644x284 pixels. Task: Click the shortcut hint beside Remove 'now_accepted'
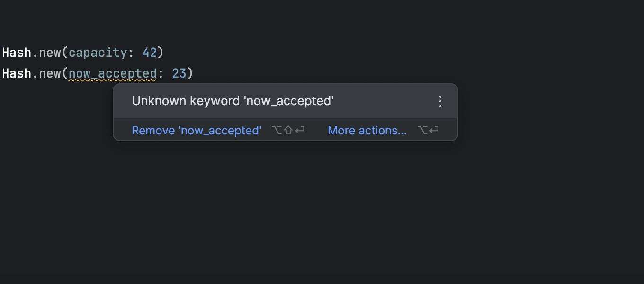point(288,131)
